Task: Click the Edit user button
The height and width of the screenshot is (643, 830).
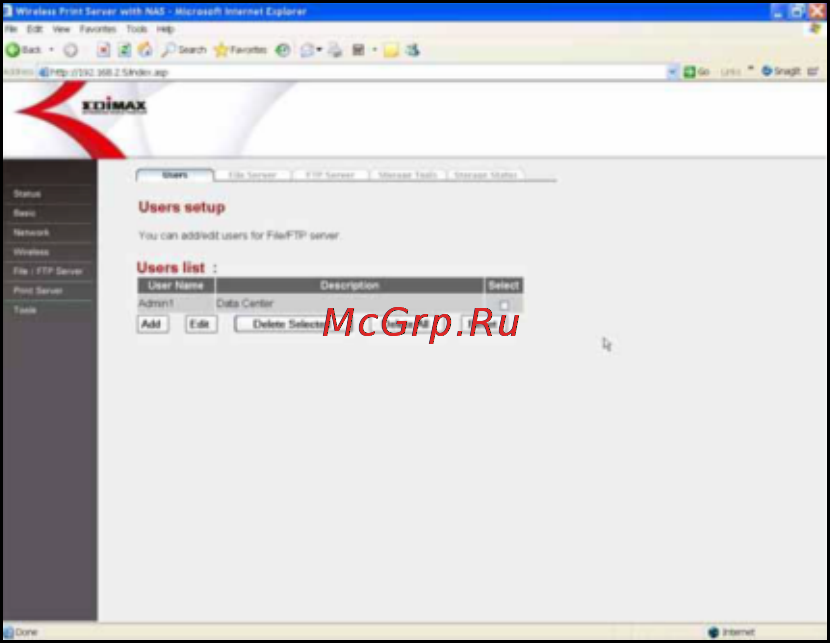Action: coord(201,324)
